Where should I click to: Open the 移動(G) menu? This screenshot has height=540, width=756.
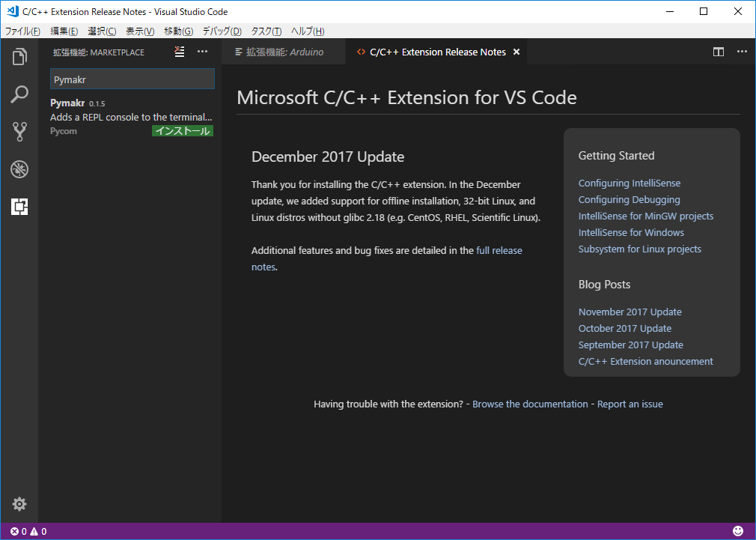tap(178, 31)
